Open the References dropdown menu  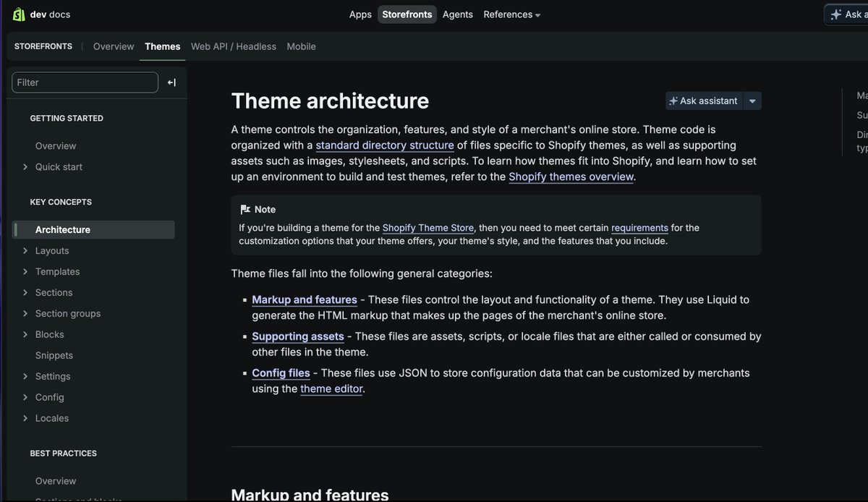511,14
